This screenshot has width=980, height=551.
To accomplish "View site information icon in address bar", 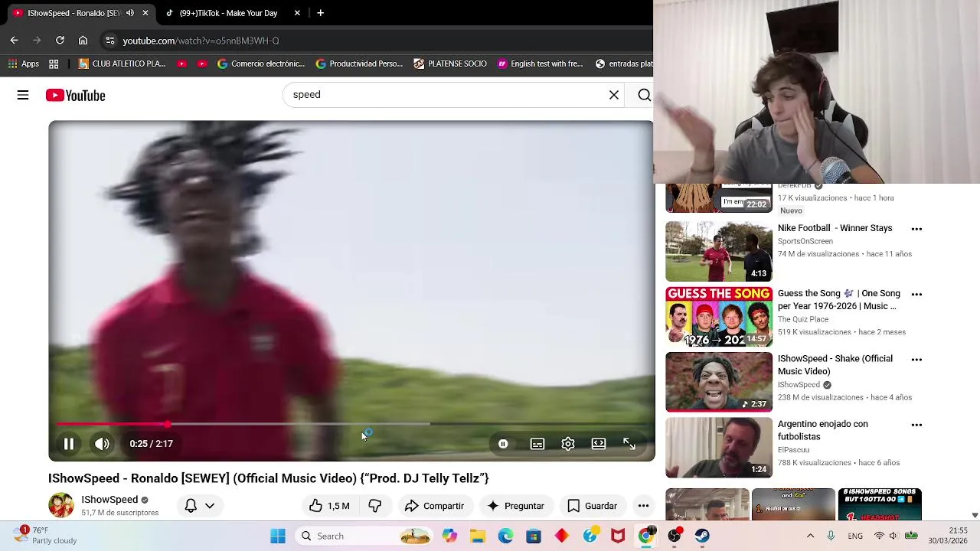I will [x=110, y=41].
